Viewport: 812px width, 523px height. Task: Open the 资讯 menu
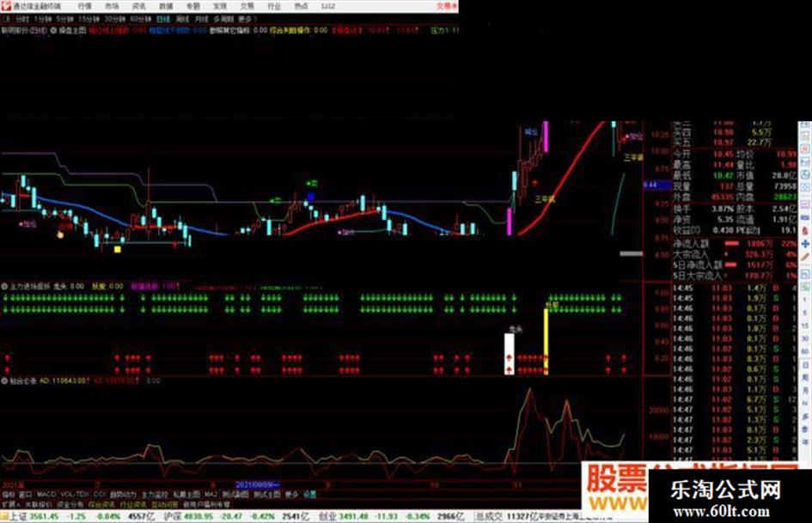[139, 6]
